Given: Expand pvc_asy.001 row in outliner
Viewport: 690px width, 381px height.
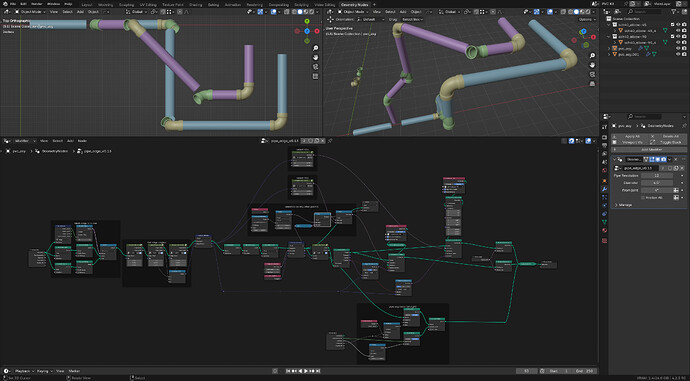Looking at the screenshot, I should (x=609, y=54).
